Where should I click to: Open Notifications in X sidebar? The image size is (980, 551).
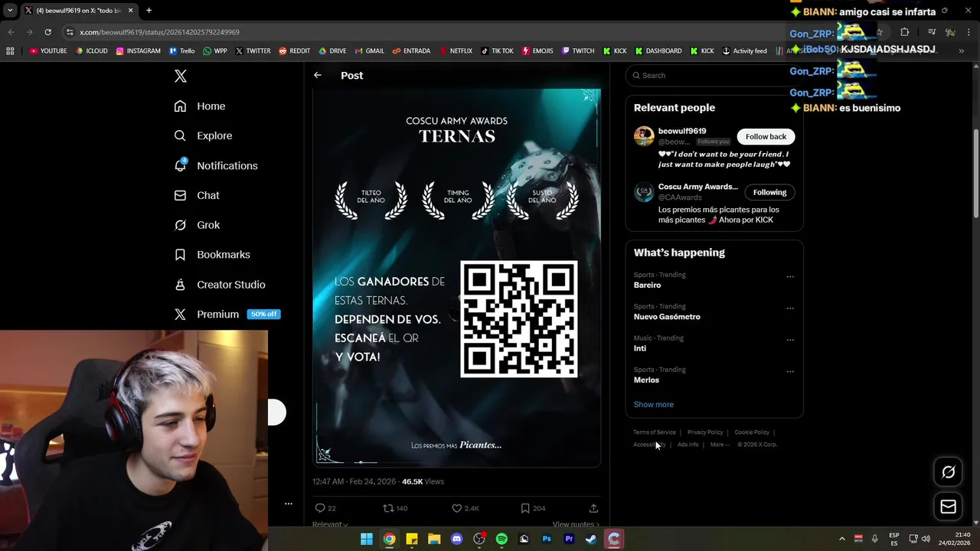[x=215, y=165]
